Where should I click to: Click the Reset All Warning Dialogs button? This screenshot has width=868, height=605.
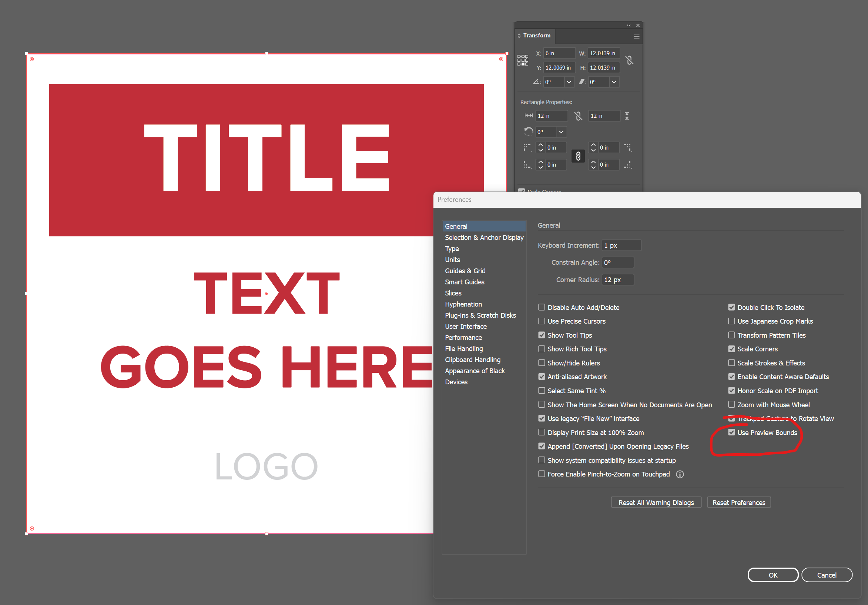[656, 502]
